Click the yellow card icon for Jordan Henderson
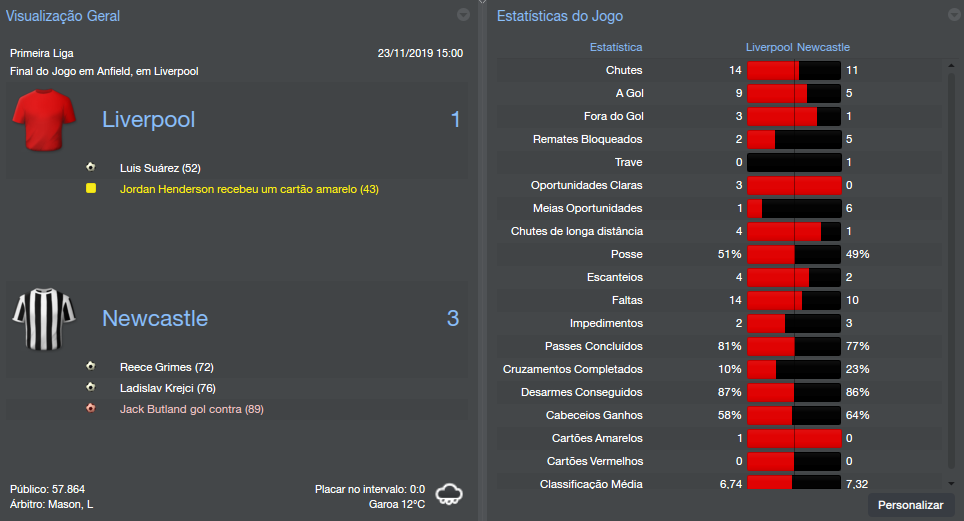964x521 pixels. tap(91, 188)
